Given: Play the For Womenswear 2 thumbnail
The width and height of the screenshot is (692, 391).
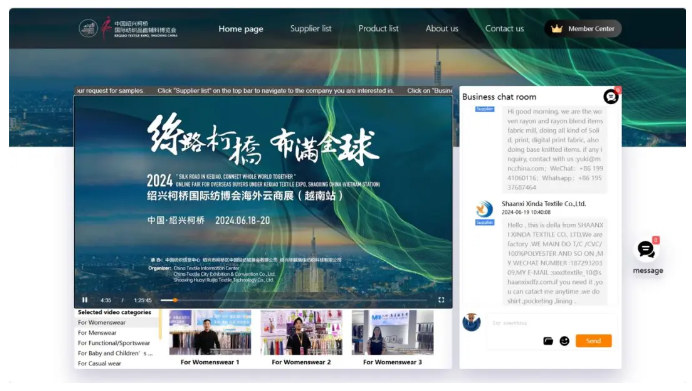Looking at the screenshot, I should pyautogui.click(x=301, y=333).
